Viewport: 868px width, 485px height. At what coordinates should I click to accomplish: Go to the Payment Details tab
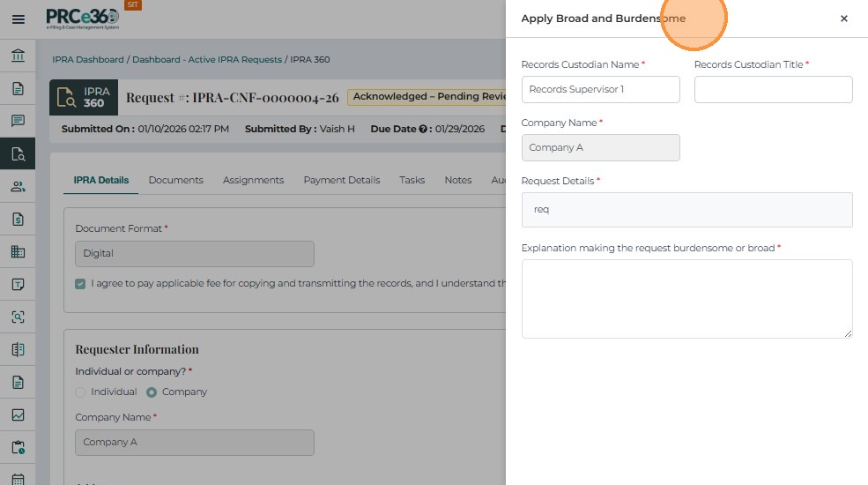pos(341,180)
